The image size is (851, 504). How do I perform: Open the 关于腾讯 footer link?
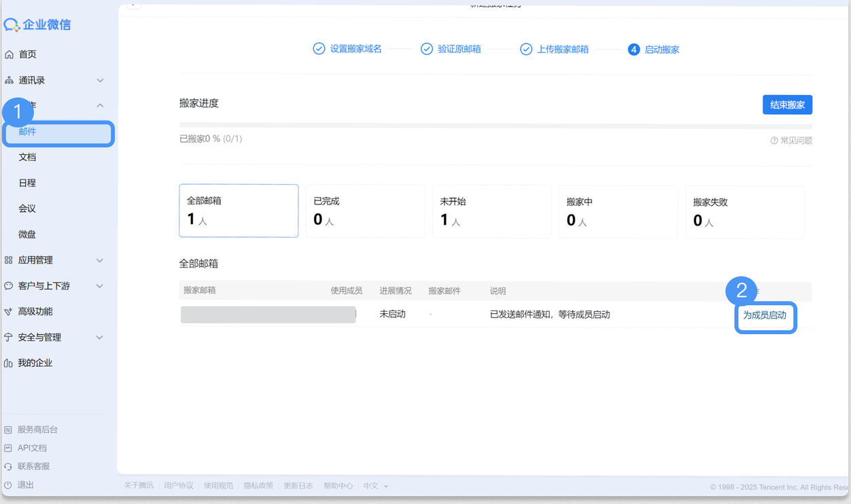click(139, 486)
